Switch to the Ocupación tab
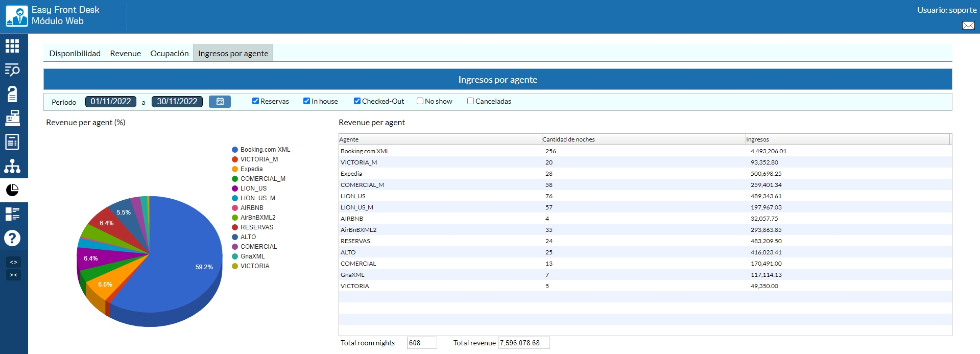The height and width of the screenshot is (354, 980). coord(170,53)
